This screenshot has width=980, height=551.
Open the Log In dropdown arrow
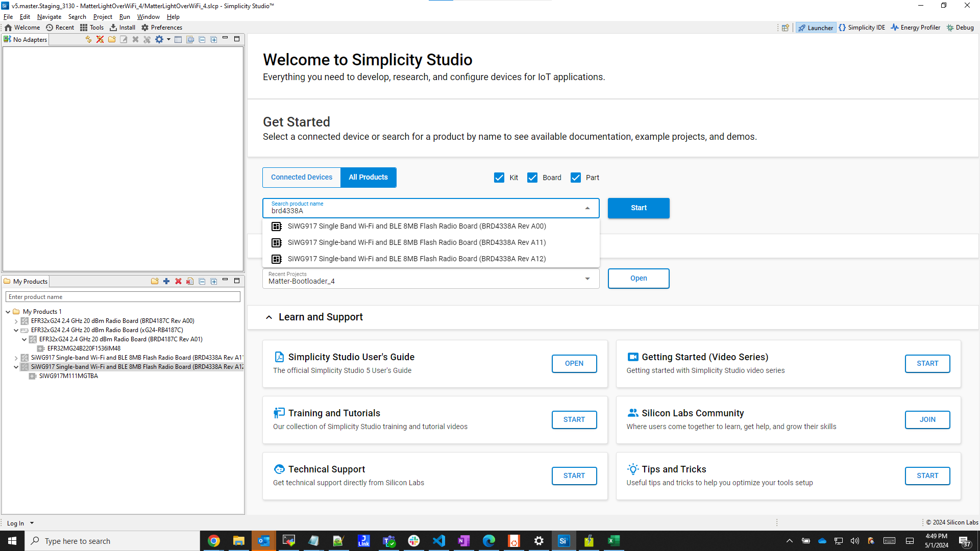(x=32, y=523)
